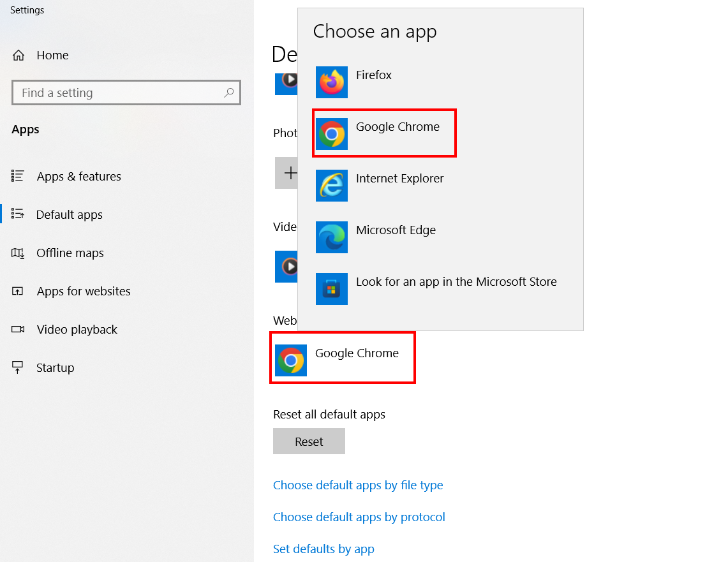
Task: Click Google Chrome label in chooser popup
Action: click(x=397, y=127)
